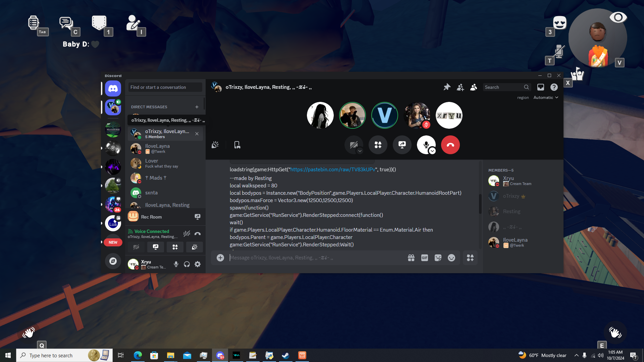Open GIF picker in message bar
This screenshot has width=644, height=362.
425,258
